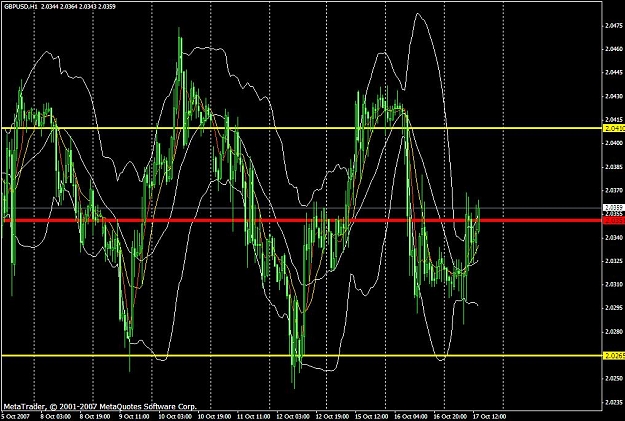Click the 2.0280 price axis label
The image size is (625, 421).
pyautogui.click(x=614, y=331)
